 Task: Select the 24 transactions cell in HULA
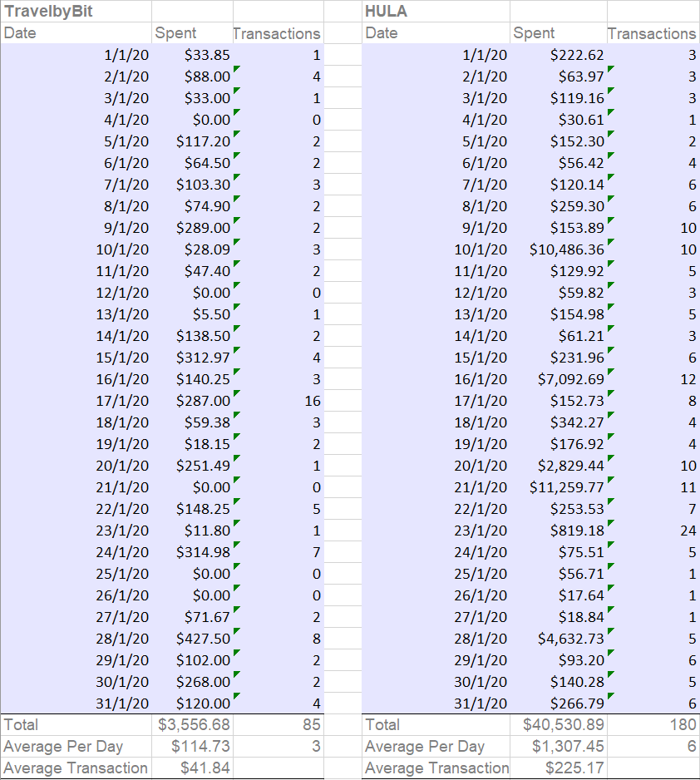(x=653, y=531)
